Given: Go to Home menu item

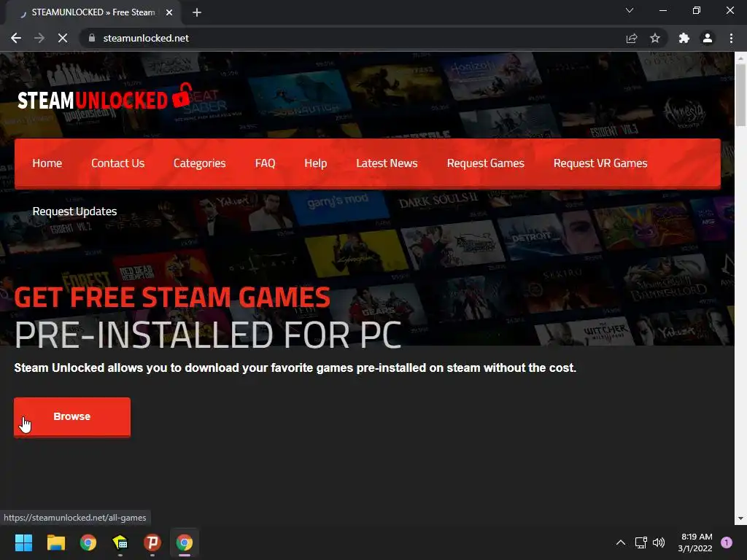Looking at the screenshot, I should [47, 163].
